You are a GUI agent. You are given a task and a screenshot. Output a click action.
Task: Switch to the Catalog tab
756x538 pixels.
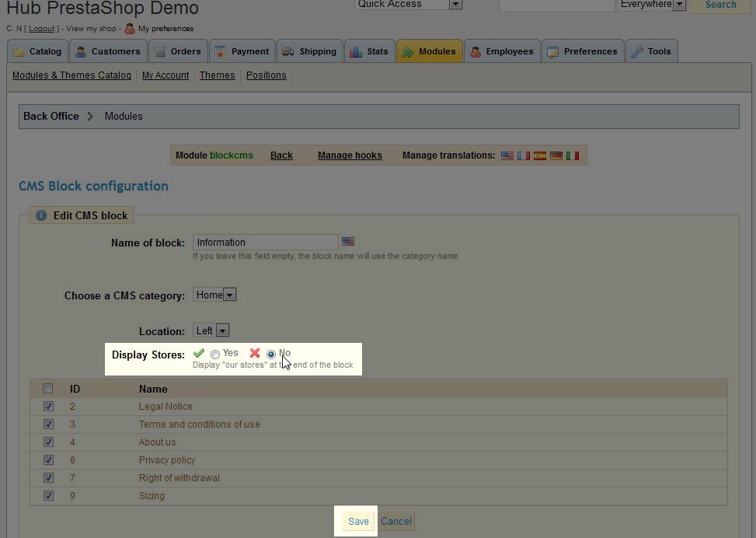[x=38, y=51]
